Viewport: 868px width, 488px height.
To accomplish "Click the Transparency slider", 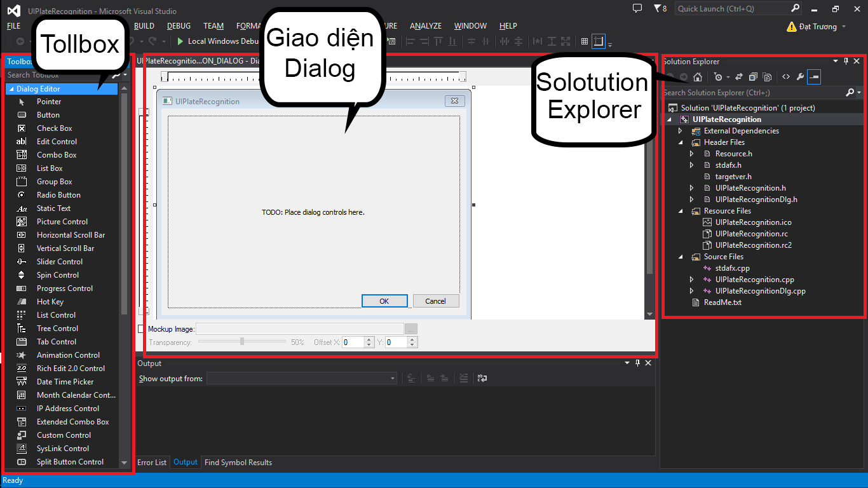I will [x=242, y=342].
